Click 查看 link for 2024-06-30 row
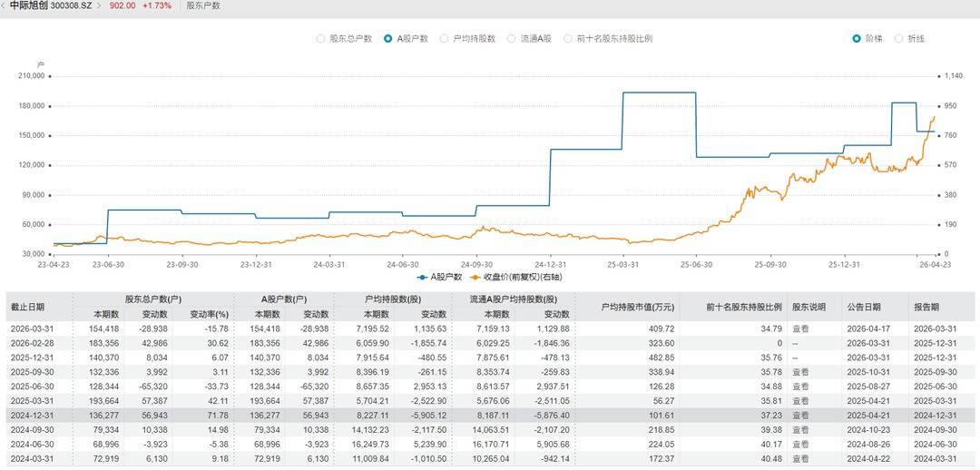Image resolution: width=980 pixels, height=470 pixels. point(799,445)
